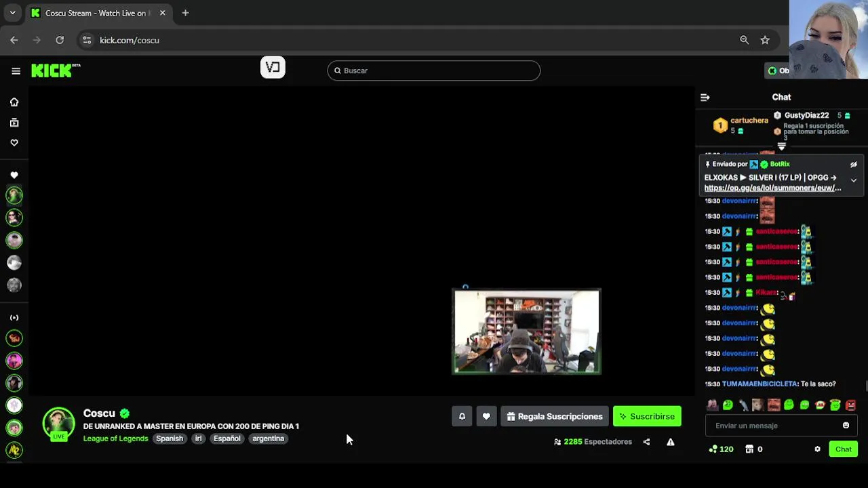Toggle the notification bell for Coscu

point(462,416)
